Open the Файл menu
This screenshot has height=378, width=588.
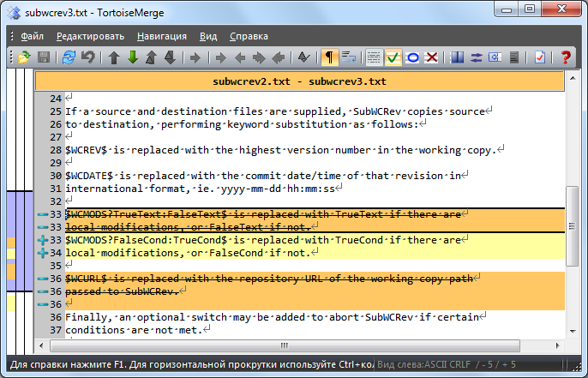pos(33,36)
